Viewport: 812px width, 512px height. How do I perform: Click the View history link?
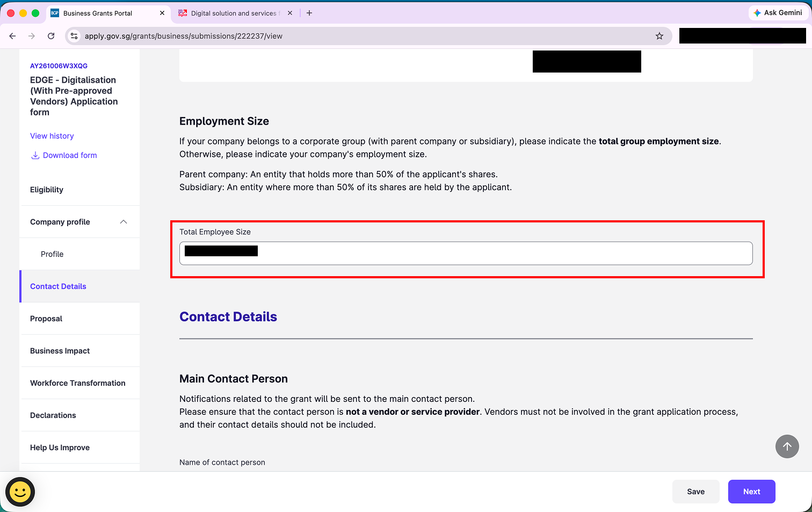(x=52, y=136)
